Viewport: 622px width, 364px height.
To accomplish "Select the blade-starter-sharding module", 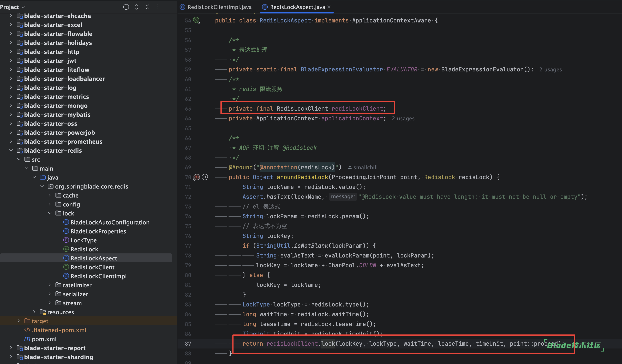I will tap(59, 357).
